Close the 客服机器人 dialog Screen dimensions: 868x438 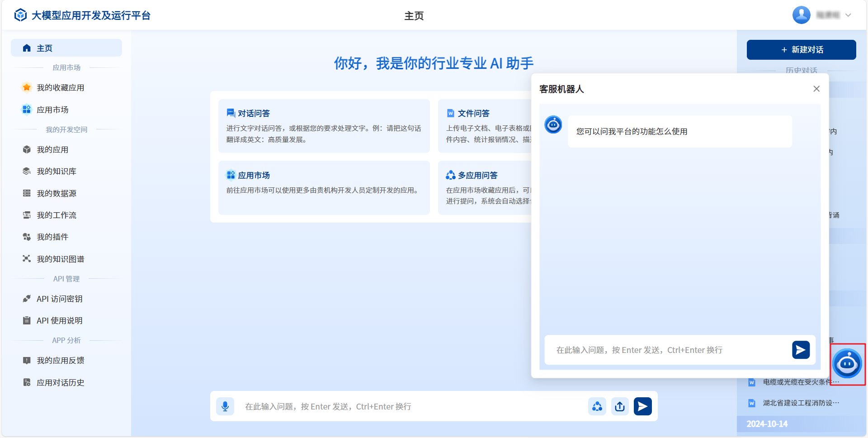click(x=816, y=89)
